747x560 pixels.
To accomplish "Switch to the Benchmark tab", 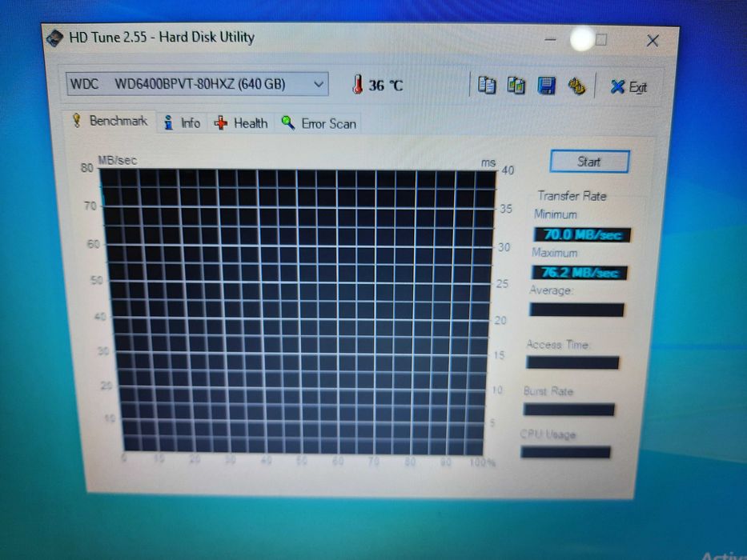I will [x=109, y=121].
